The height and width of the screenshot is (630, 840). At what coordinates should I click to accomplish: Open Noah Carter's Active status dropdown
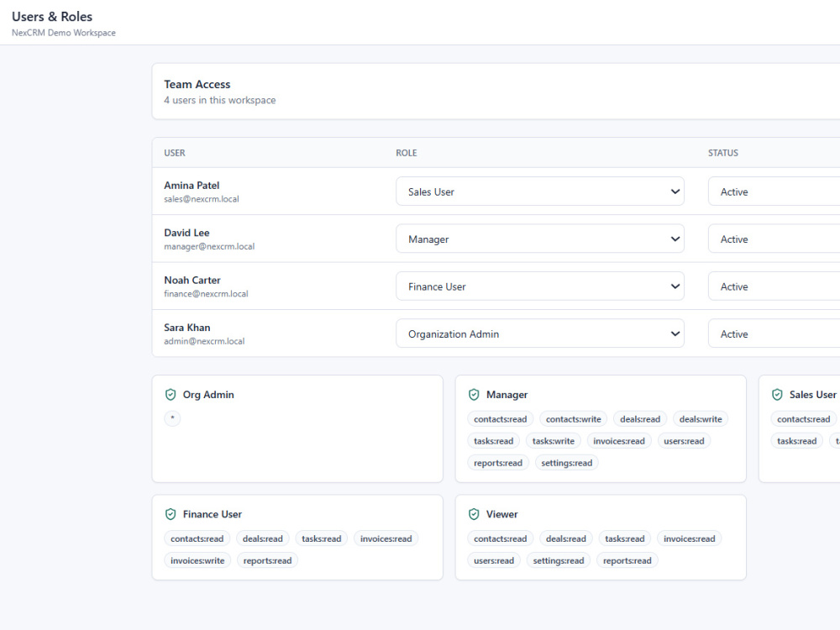click(774, 286)
